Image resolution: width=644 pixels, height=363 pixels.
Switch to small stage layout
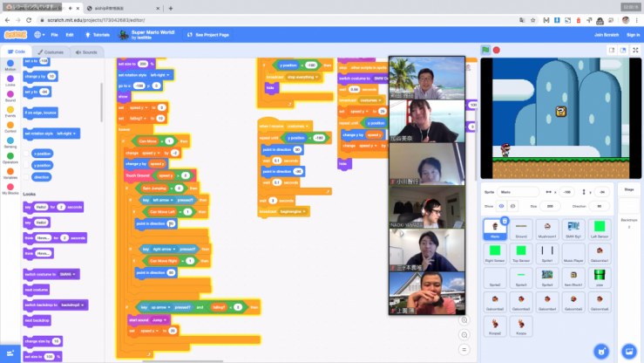(612, 50)
